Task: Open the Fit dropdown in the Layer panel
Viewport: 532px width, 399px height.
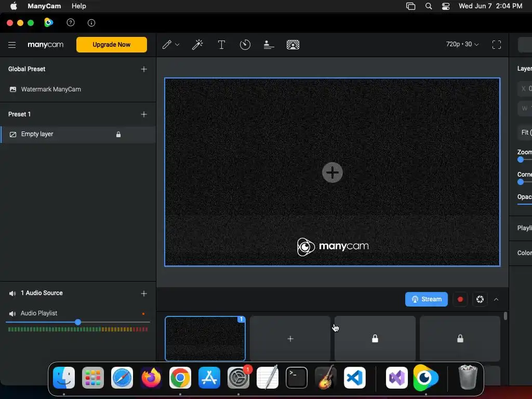Action: (x=525, y=132)
